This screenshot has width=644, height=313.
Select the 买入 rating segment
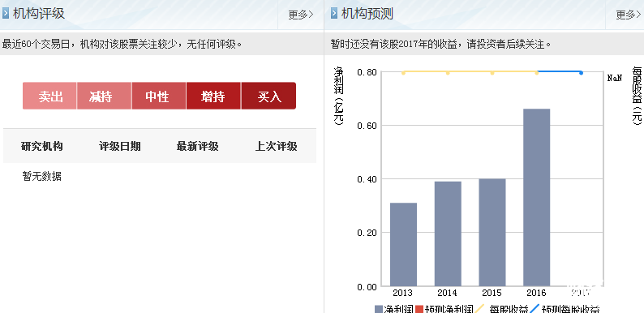(x=268, y=96)
